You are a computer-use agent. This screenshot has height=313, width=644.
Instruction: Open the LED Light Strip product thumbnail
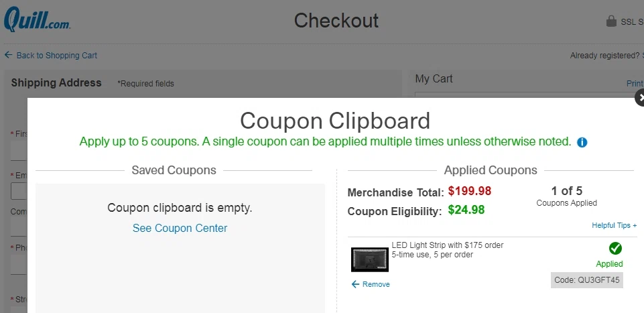[x=370, y=259]
